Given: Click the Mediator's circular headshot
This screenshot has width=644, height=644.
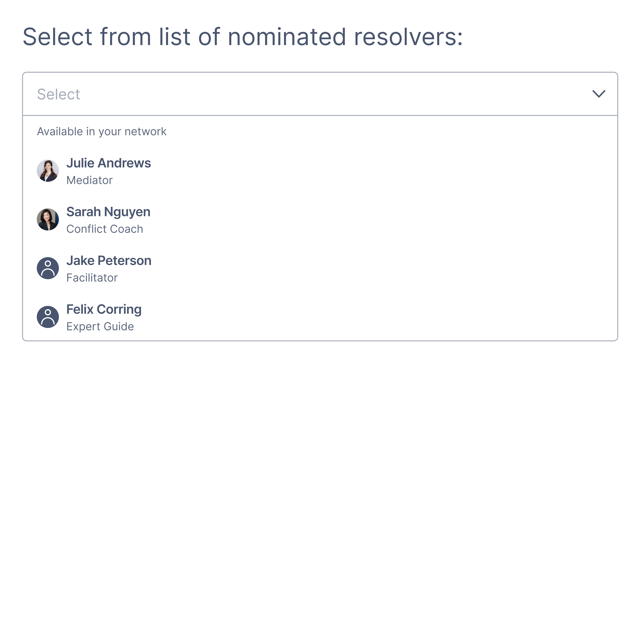Looking at the screenshot, I should point(48,170).
